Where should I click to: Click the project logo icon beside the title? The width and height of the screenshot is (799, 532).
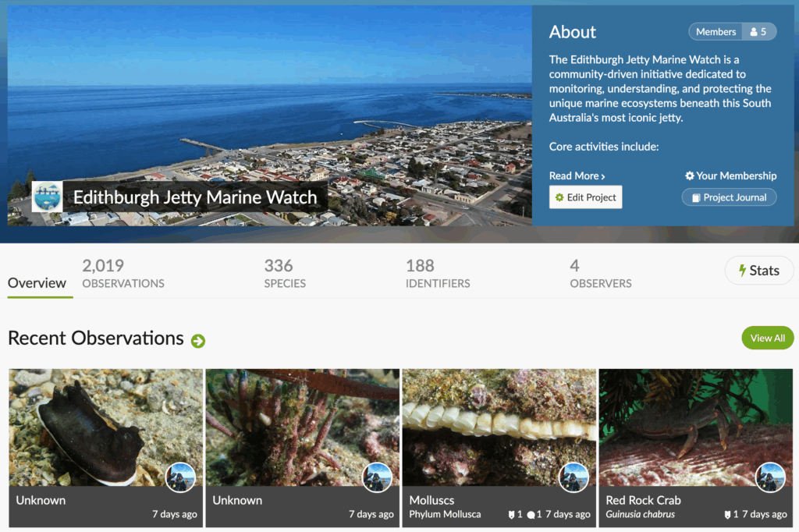click(47, 197)
